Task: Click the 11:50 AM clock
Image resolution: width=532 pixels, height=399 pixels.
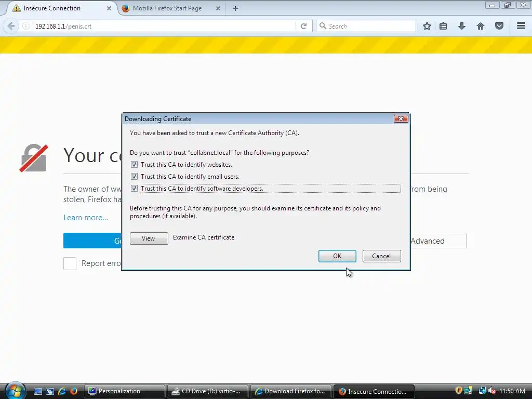Action: [512, 391]
